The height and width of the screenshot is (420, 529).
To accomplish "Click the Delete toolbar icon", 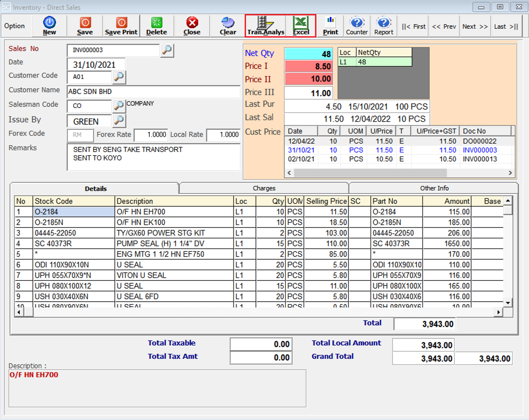I will [x=157, y=26].
